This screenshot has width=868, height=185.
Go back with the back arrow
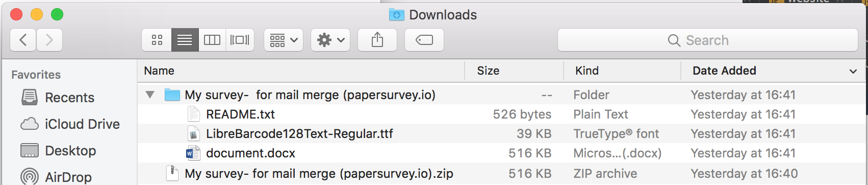coord(23,40)
